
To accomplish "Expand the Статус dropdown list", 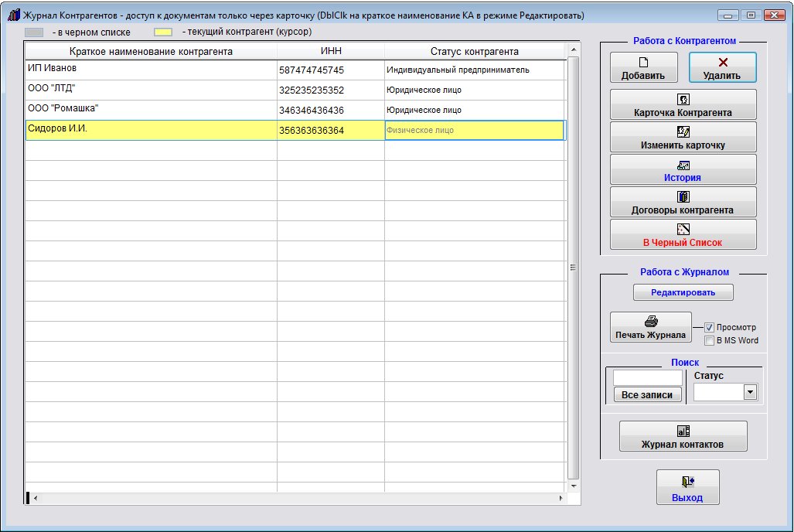I will [x=749, y=393].
